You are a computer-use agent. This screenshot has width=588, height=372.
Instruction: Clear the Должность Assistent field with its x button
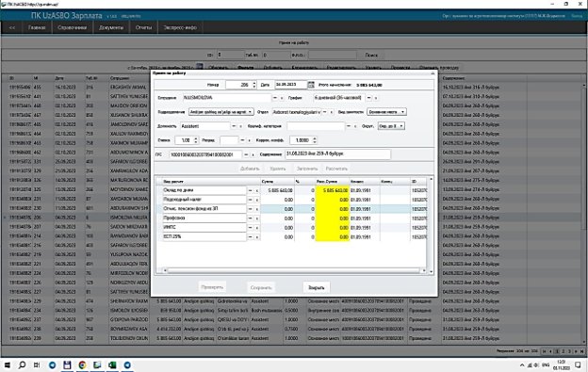click(x=240, y=126)
